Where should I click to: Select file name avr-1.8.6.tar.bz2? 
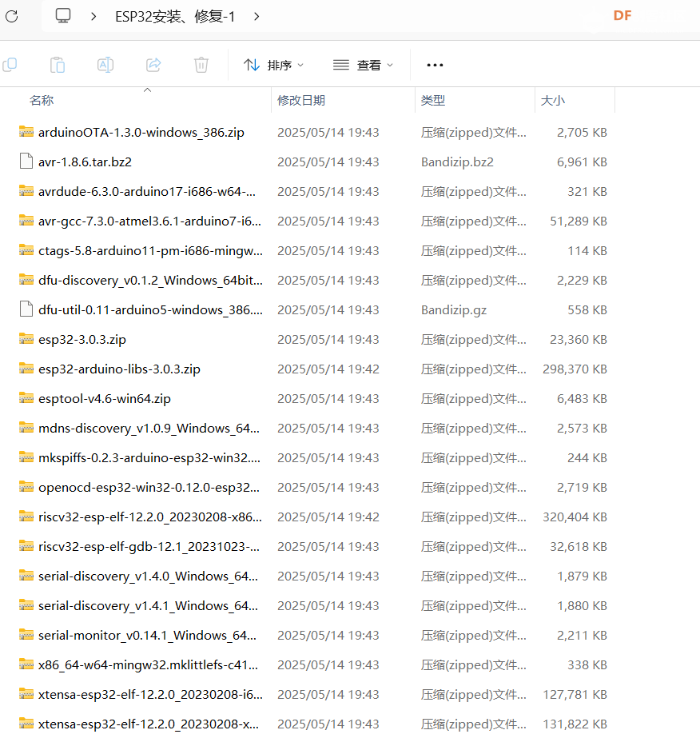86,162
